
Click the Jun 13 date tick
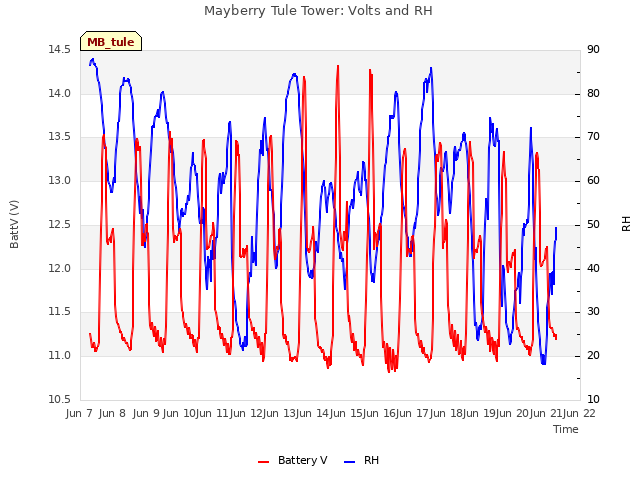[x=277, y=413]
